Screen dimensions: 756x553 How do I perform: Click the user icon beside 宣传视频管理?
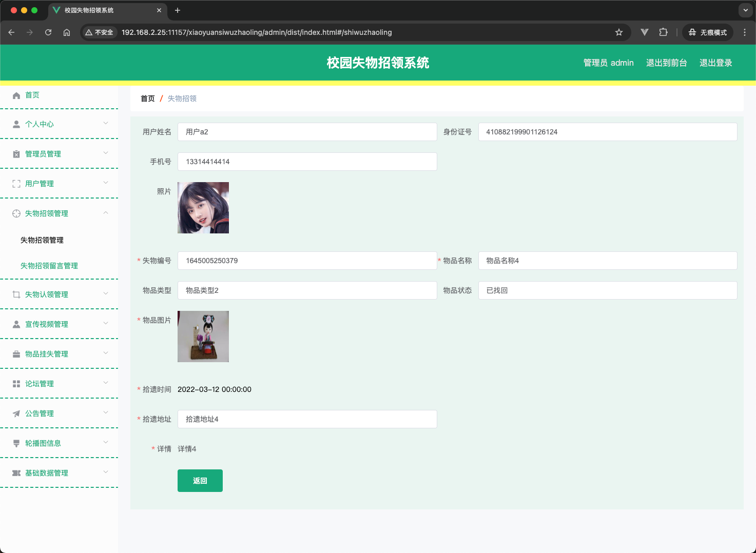click(16, 324)
